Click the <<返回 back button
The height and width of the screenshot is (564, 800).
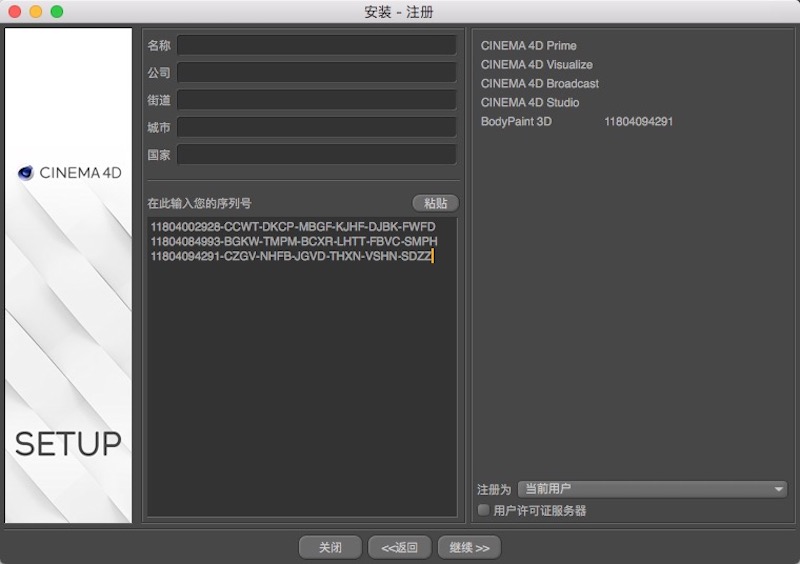pyautogui.click(x=399, y=548)
